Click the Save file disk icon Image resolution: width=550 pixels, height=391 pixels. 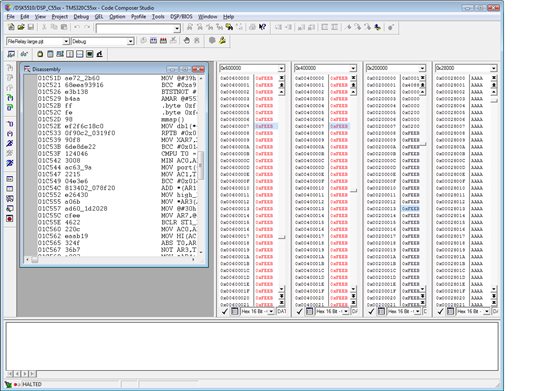[31, 27]
